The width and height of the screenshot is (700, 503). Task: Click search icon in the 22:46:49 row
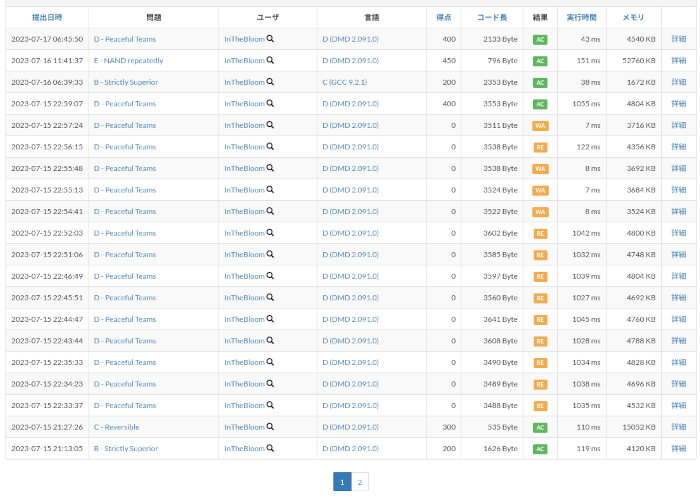click(x=270, y=276)
